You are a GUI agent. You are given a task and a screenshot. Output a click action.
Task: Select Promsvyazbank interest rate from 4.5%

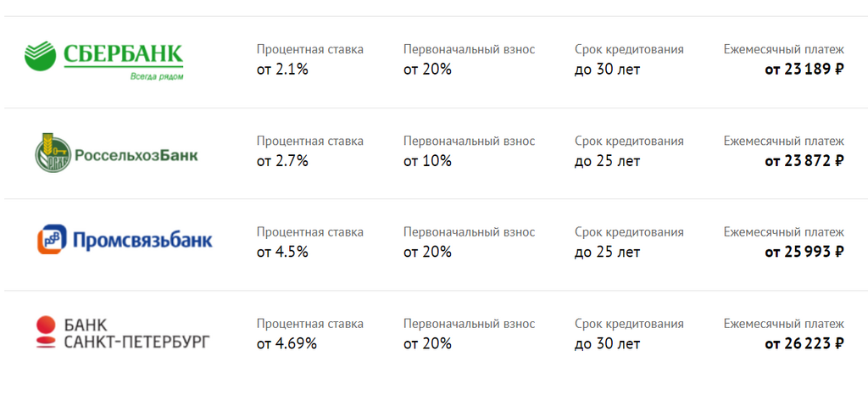[x=282, y=253]
